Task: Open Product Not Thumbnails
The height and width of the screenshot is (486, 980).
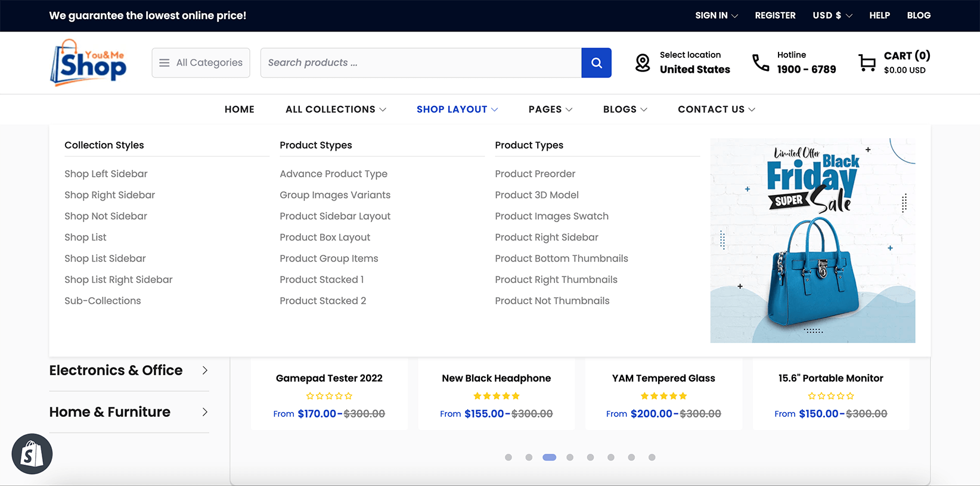Action: pyautogui.click(x=552, y=301)
